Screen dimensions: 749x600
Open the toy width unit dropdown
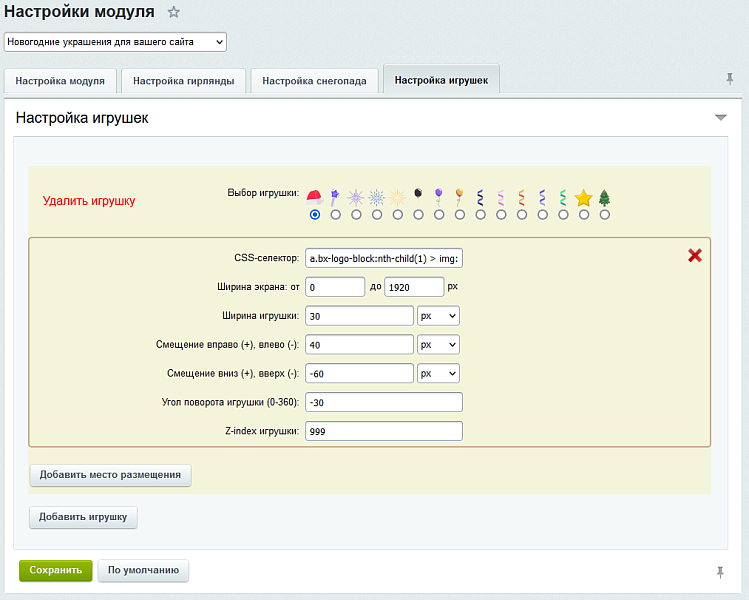(x=438, y=316)
